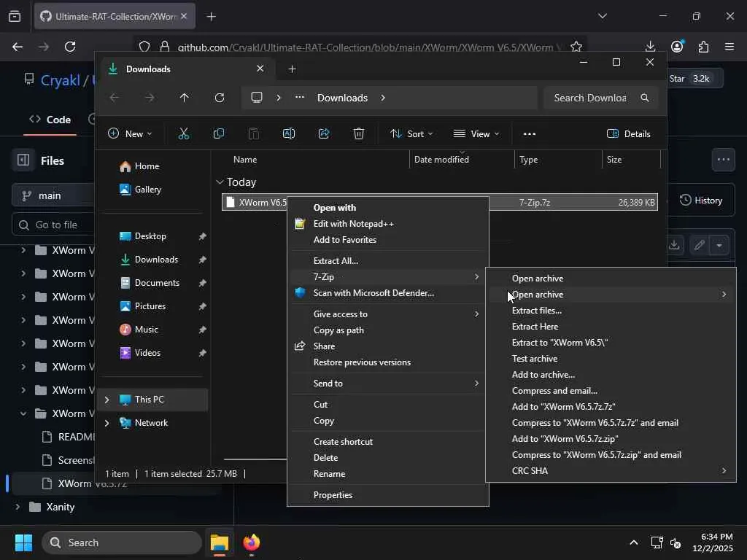Open the Sort dropdown in Explorer
The image size is (747, 560).
[411, 133]
